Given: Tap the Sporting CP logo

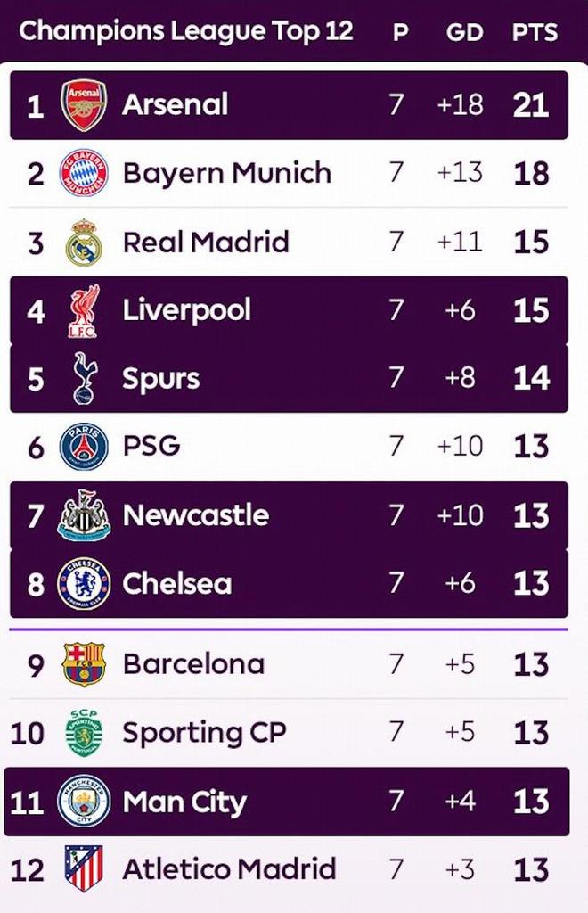Looking at the screenshot, I should (84, 733).
